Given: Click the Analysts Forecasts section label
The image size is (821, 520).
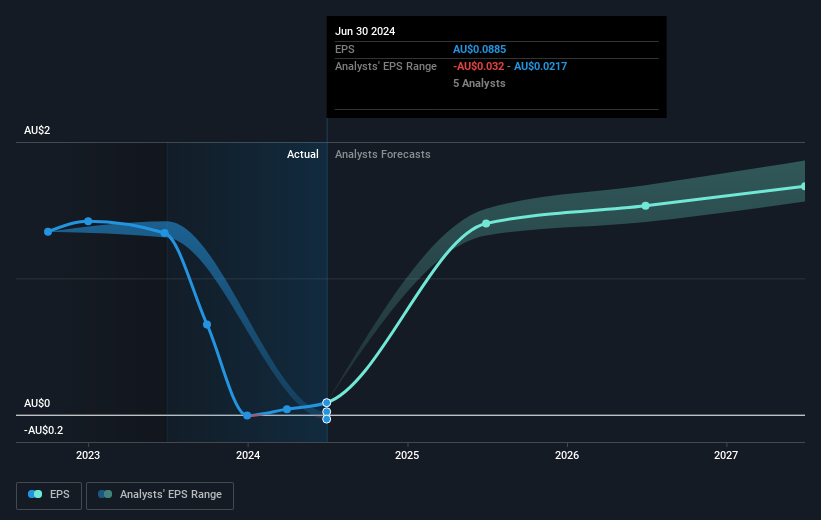Looking at the screenshot, I should point(383,154).
